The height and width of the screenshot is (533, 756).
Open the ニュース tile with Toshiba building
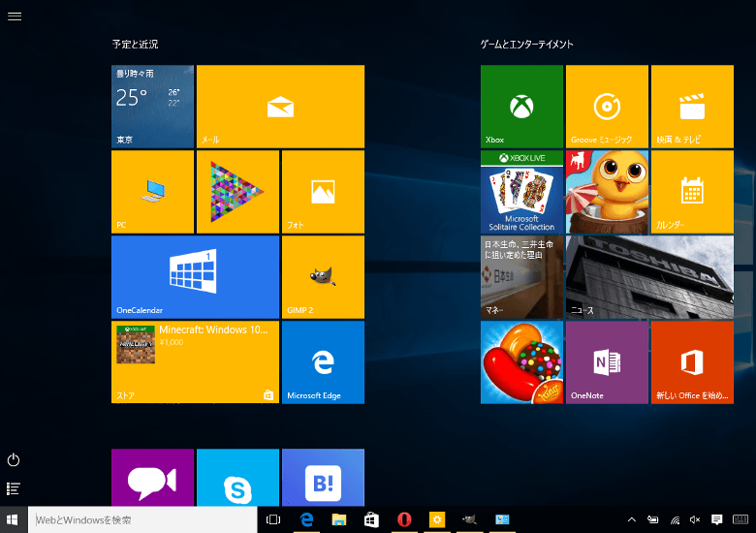point(650,277)
